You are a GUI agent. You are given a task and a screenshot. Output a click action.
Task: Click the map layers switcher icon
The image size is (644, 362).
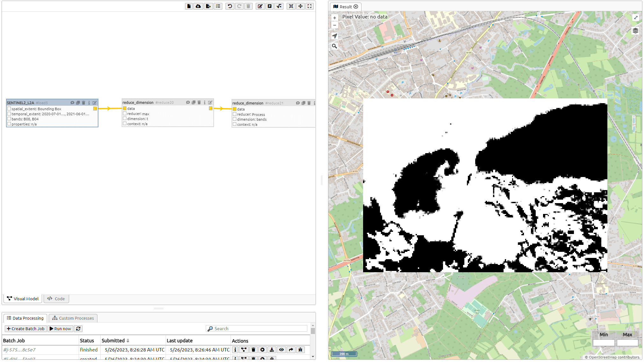click(x=635, y=31)
